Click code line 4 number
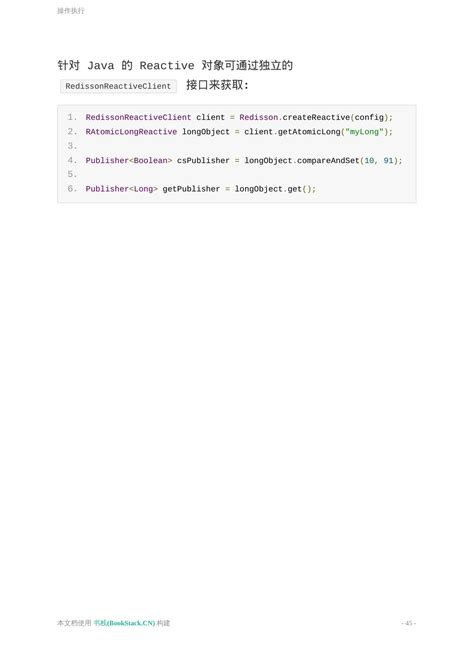 pyautogui.click(x=72, y=160)
